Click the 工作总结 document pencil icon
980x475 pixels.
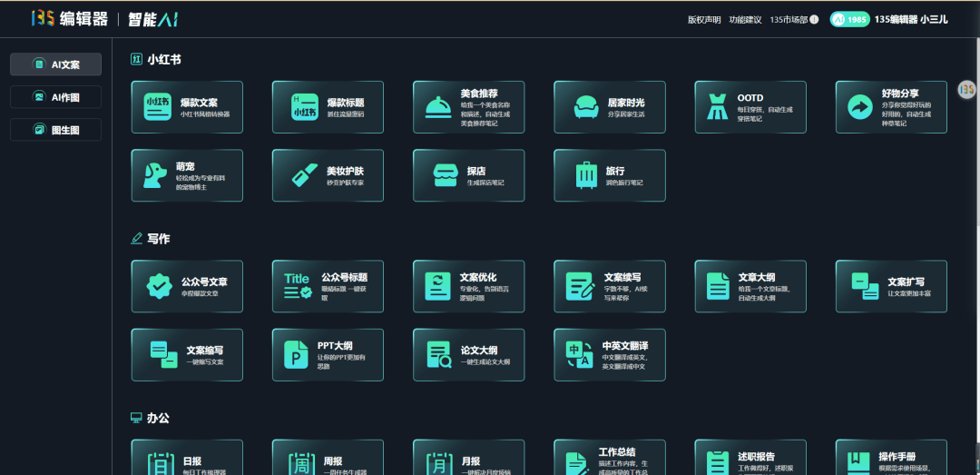coord(577,464)
